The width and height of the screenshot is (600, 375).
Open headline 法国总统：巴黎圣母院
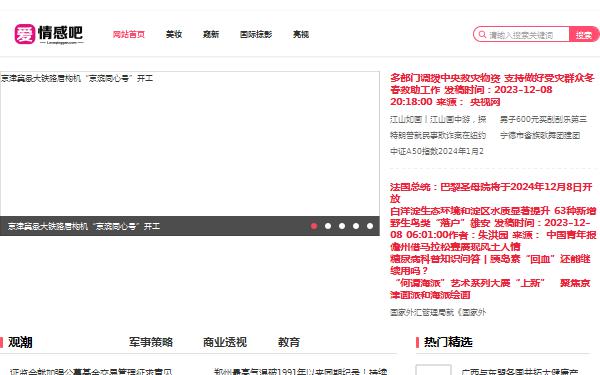[x=491, y=193]
